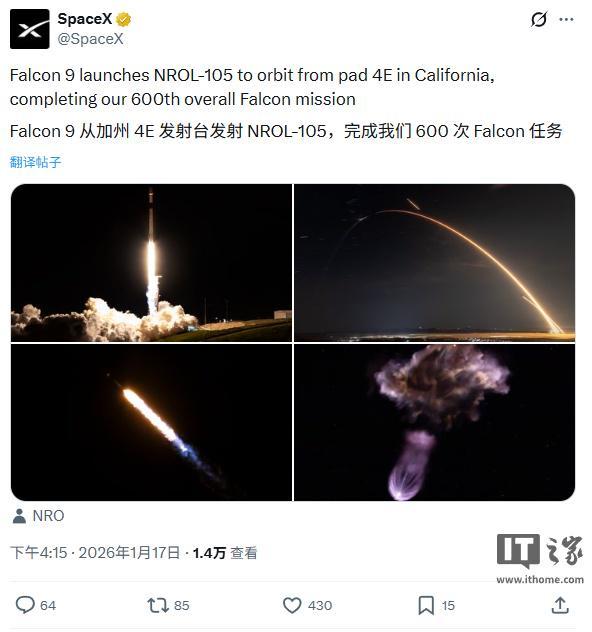Screen dimensions: 592x632
Task: Click the 翻译帖子 translate link
Action: [35, 162]
